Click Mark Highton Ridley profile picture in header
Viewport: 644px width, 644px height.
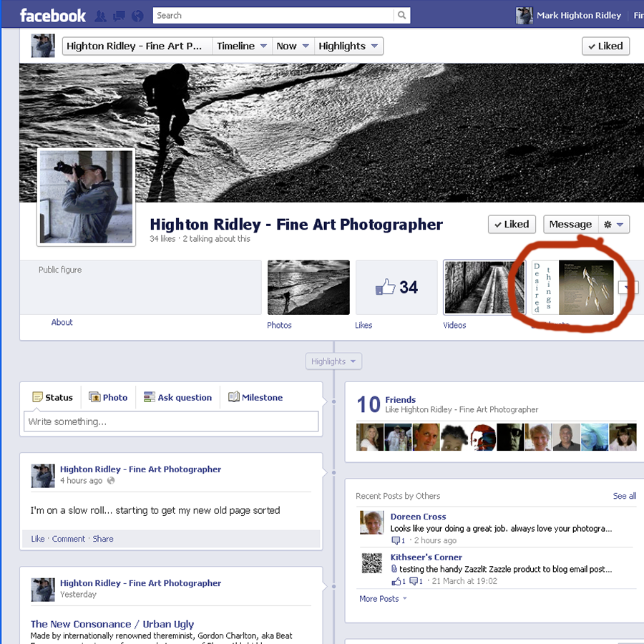[524, 16]
